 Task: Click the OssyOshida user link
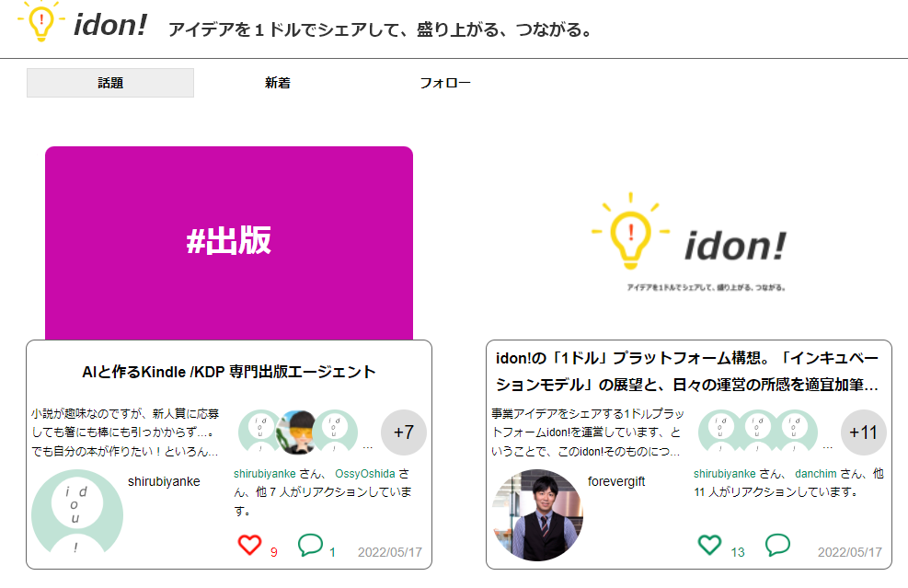point(364,473)
